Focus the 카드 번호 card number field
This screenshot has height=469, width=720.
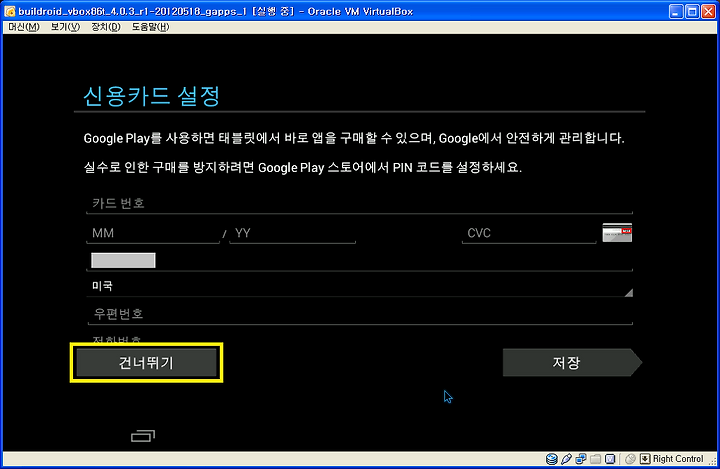[360, 203]
